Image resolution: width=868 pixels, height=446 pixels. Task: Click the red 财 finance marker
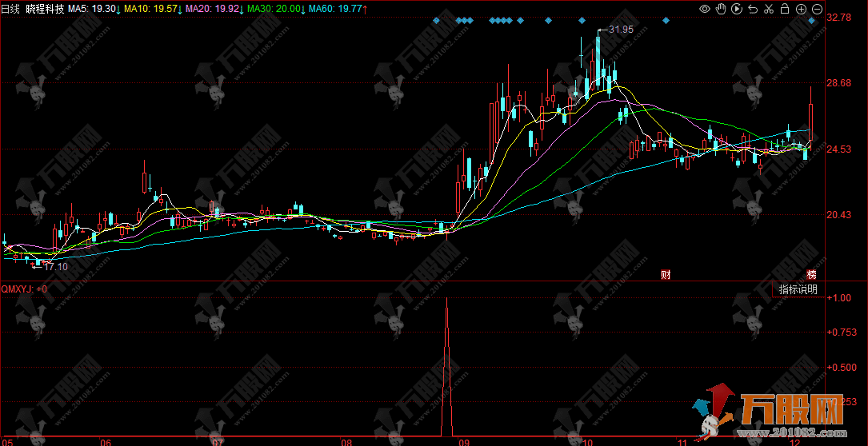[665, 274]
